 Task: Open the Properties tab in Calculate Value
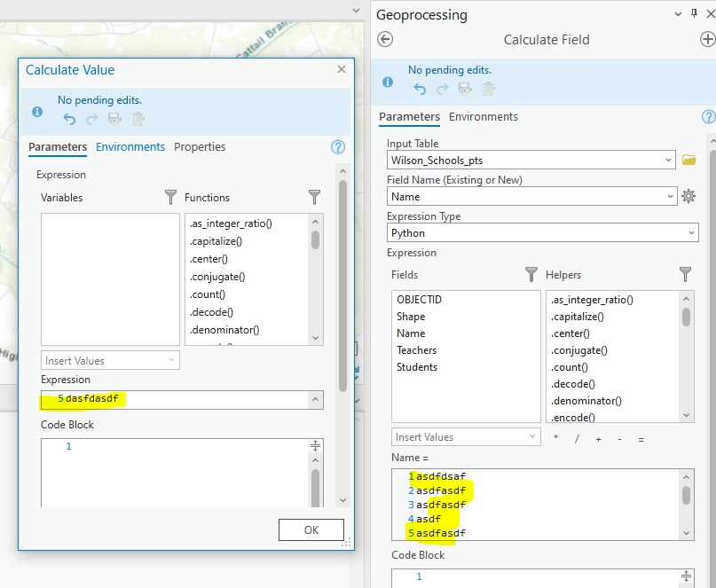pyautogui.click(x=200, y=146)
